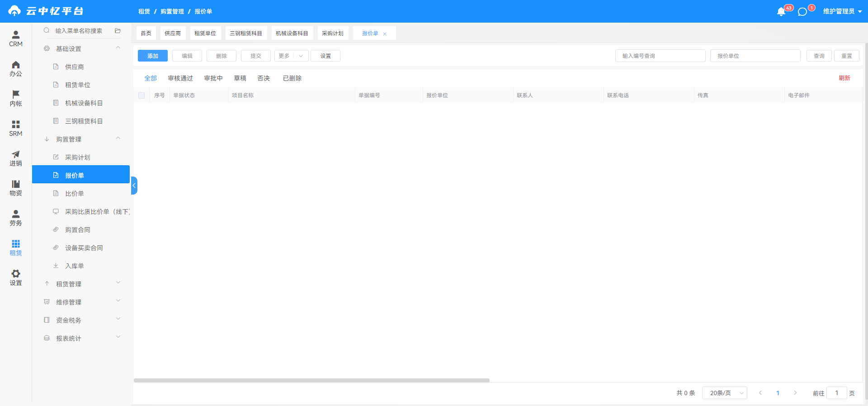Open the SRM grid icon module

coord(16,128)
